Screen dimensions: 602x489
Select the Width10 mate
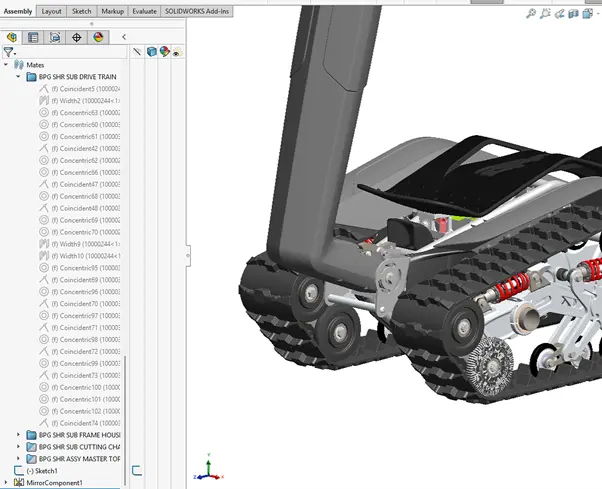click(86, 256)
